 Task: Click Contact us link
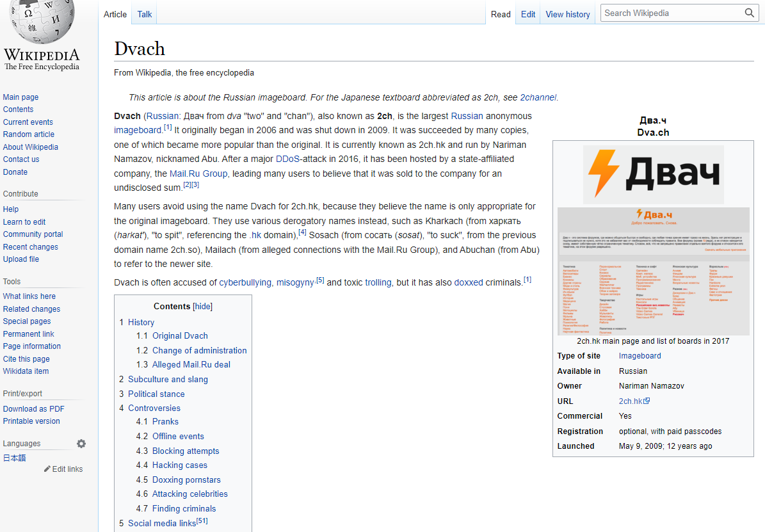pos(21,159)
